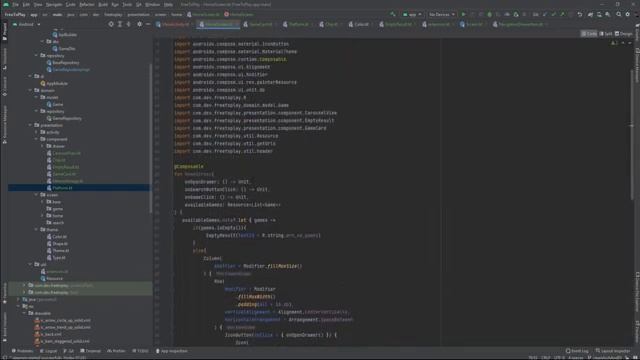Expand the activity folder
Screen dimensions: 640x360
tap(36, 132)
